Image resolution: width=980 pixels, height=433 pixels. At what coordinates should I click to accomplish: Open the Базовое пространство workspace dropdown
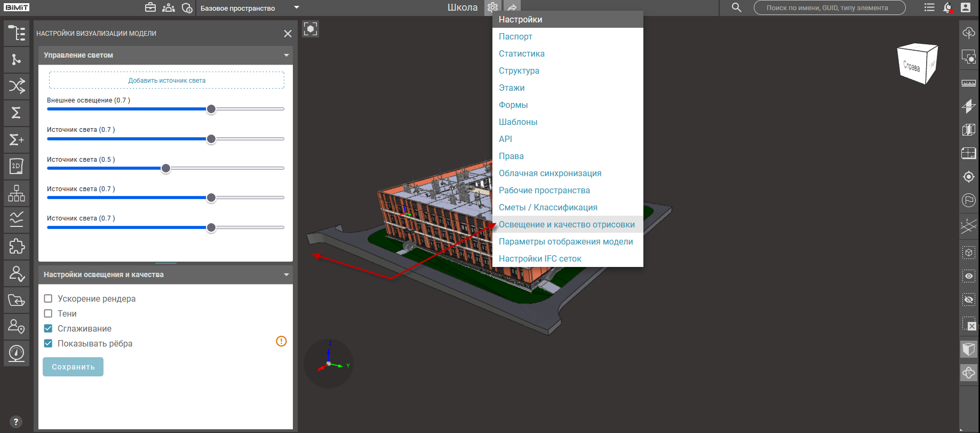pos(249,8)
